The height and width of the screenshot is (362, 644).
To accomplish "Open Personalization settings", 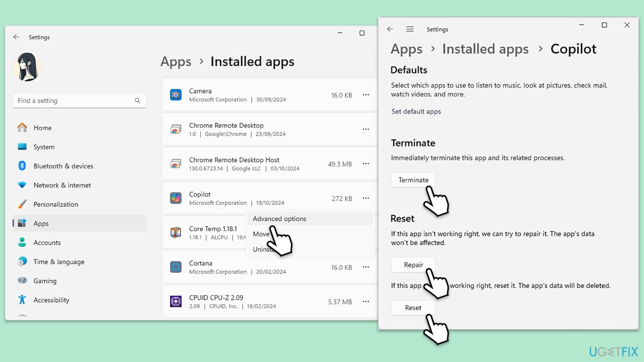I will (79, 204).
